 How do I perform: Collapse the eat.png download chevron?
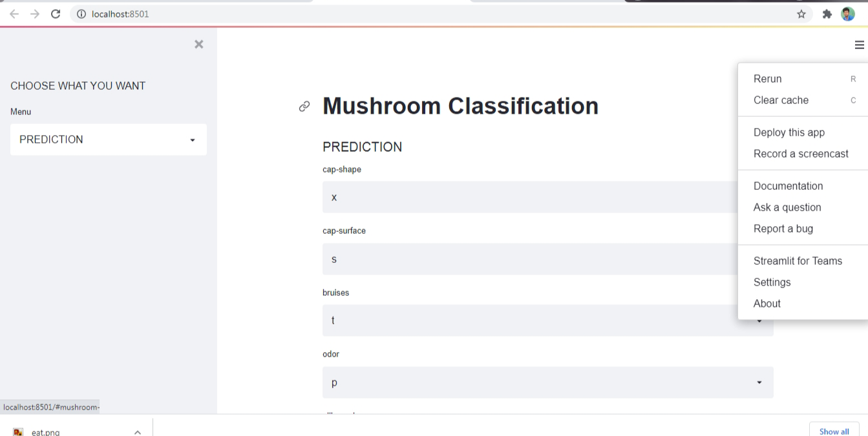click(136, 431)
